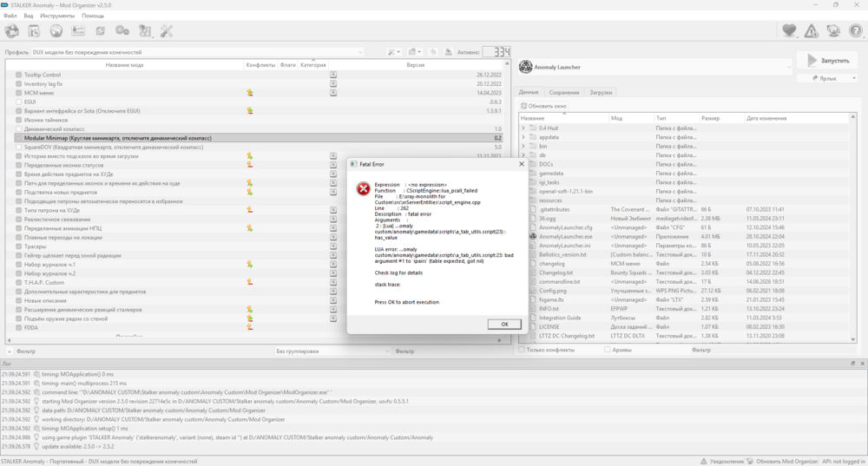
Task: Expand the appdata folder
Action: coord(523,137)
